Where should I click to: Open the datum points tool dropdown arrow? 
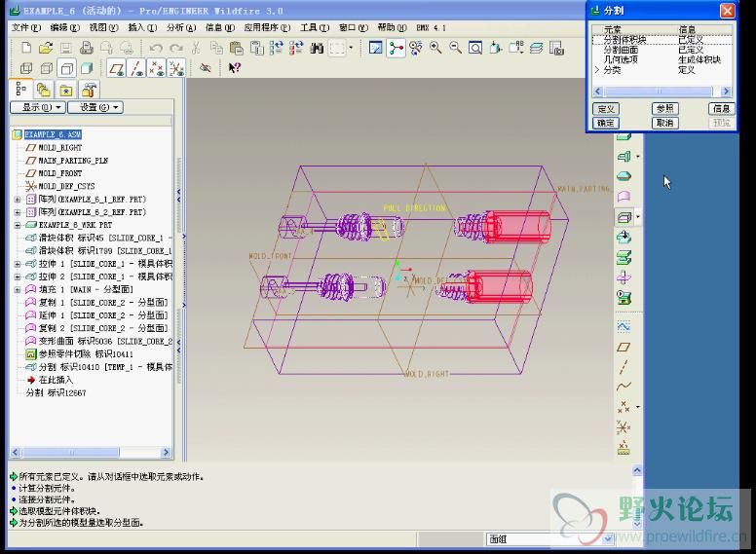pos(638,407)
